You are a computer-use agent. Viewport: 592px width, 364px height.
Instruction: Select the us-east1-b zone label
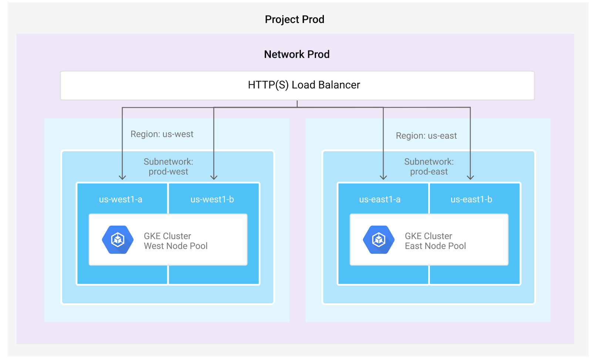[471, 199]
